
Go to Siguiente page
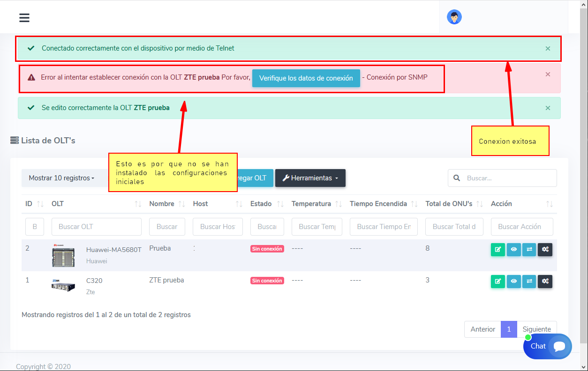[536, 329]
